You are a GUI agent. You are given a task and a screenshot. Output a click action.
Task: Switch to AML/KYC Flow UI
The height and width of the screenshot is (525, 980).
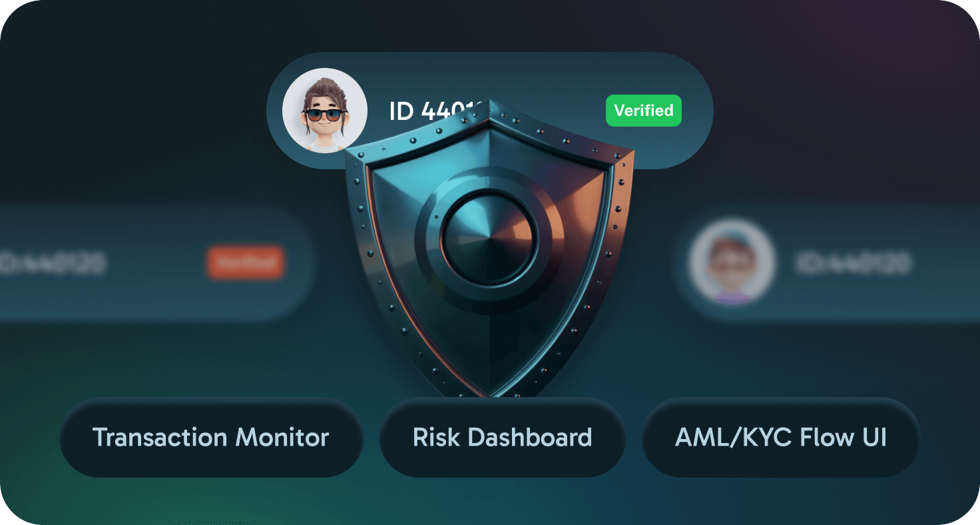[x=780, y=438]
